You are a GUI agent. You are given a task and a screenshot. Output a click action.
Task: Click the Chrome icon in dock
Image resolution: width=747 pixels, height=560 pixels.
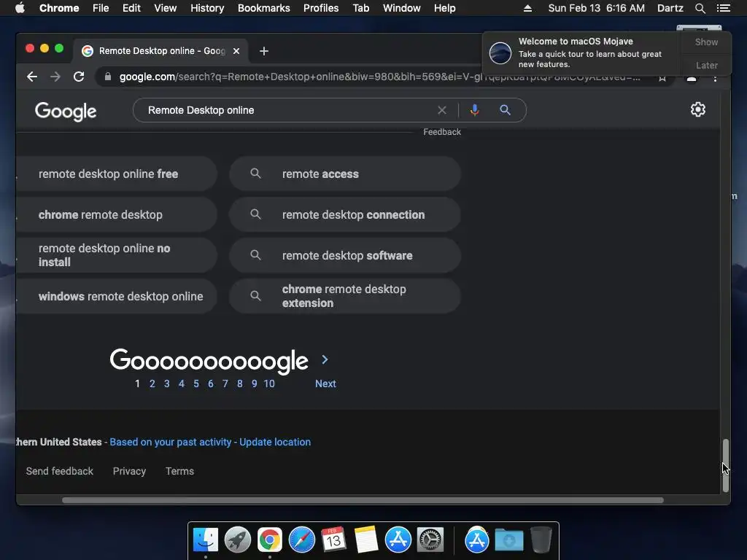270,540
